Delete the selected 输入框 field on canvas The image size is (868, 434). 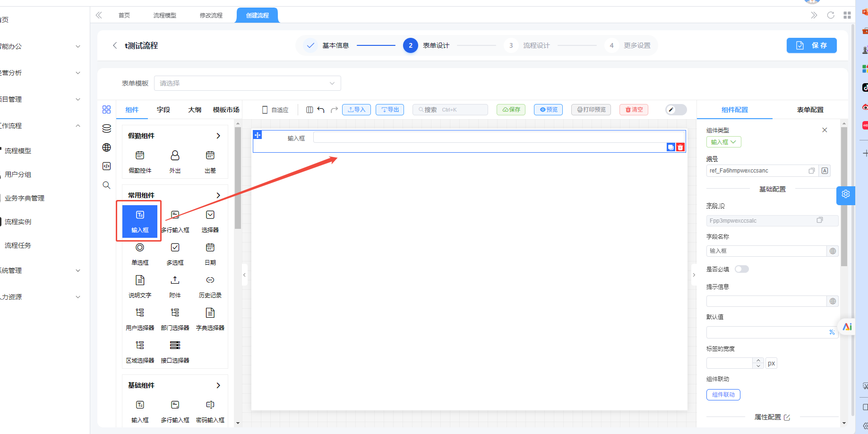[x=680, y=148]
